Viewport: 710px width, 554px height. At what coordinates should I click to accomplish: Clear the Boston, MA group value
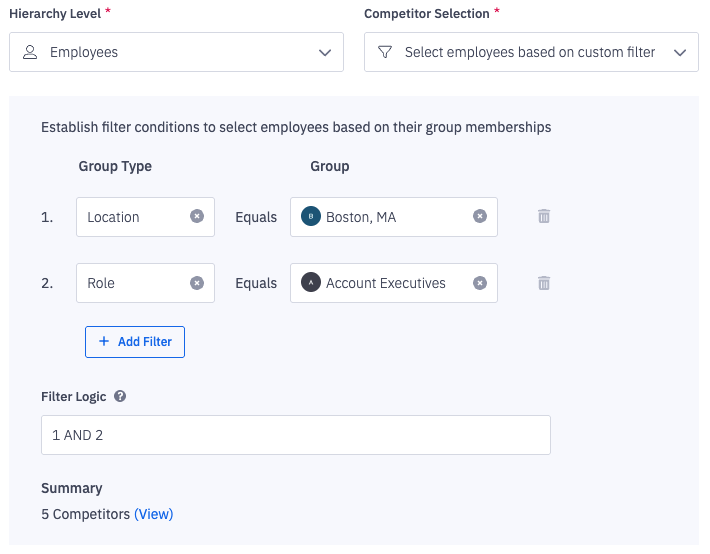tap(480, 216)
